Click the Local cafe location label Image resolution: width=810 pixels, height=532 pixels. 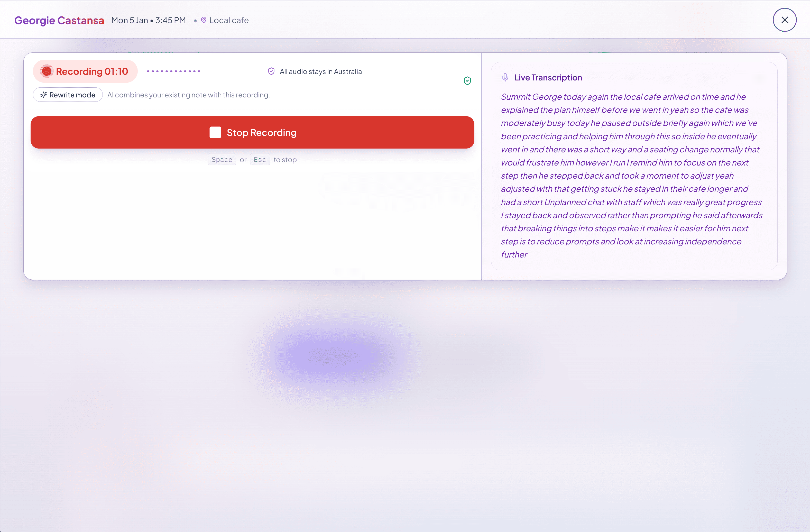(229, 20)
